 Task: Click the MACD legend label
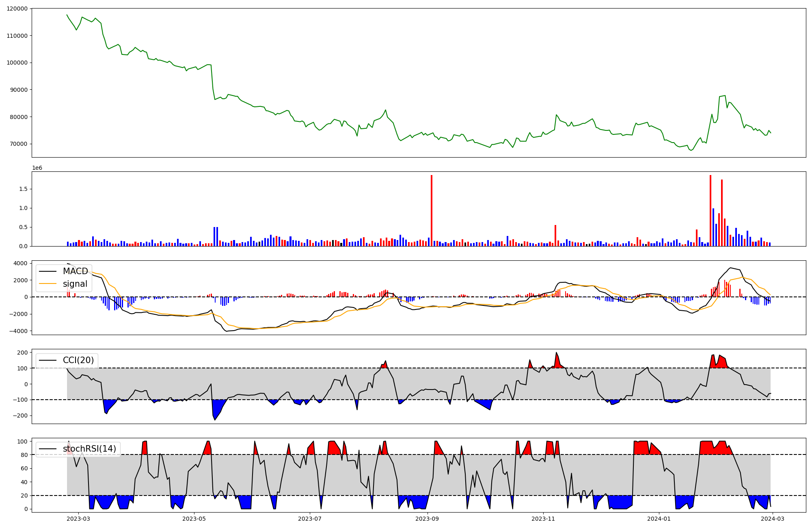tap(75, 271)
